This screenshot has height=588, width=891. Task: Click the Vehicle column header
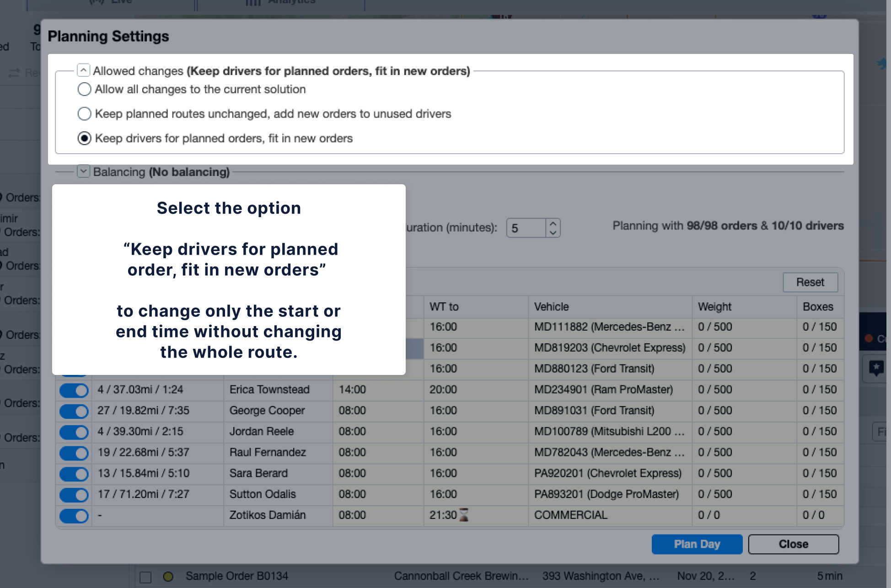coord(552,307)
